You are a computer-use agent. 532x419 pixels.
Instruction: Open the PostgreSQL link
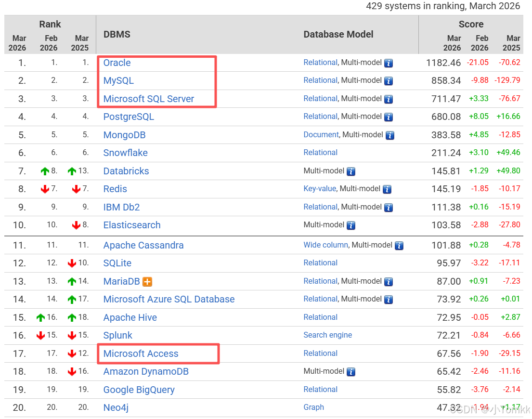129,117
